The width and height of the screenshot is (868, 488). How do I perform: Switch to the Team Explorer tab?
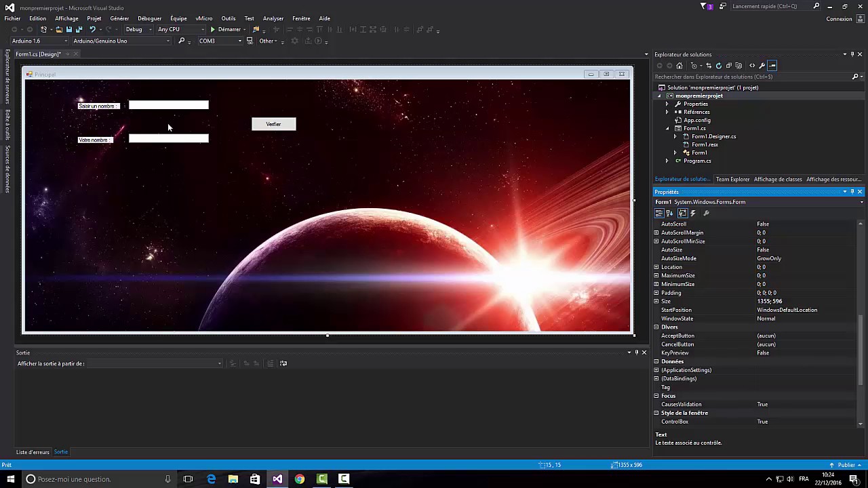click(x=733, y=180)
